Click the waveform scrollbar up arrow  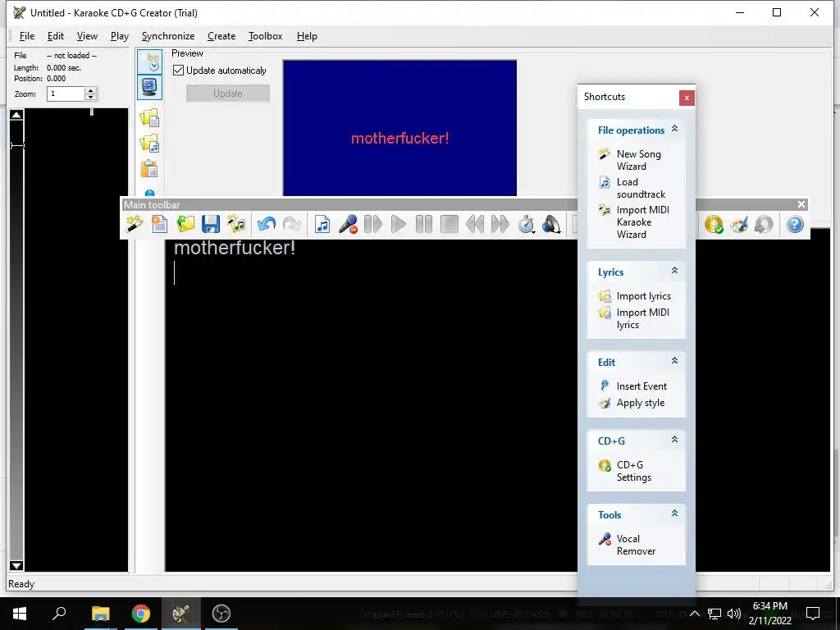16,114
